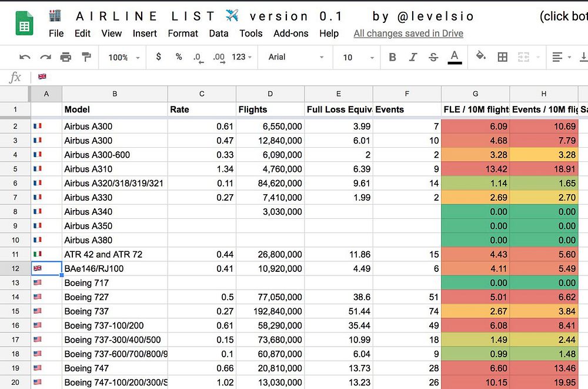
Task: Print the spreadsheet using printer icon
Action: tap(66, 57)
